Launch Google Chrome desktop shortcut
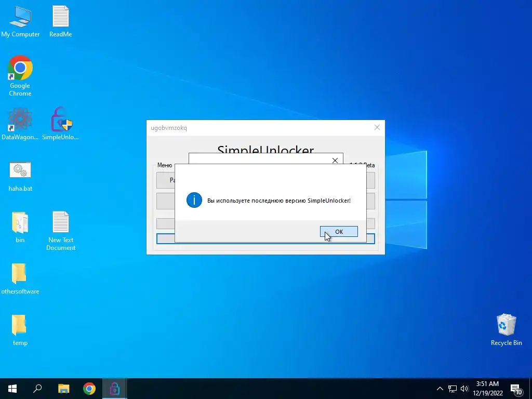532x399 pixels. coord(20,76)
